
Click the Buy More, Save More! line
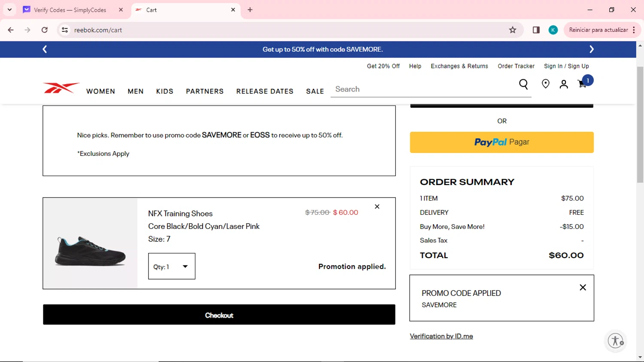pyautogui.click(x=501, y=227)
